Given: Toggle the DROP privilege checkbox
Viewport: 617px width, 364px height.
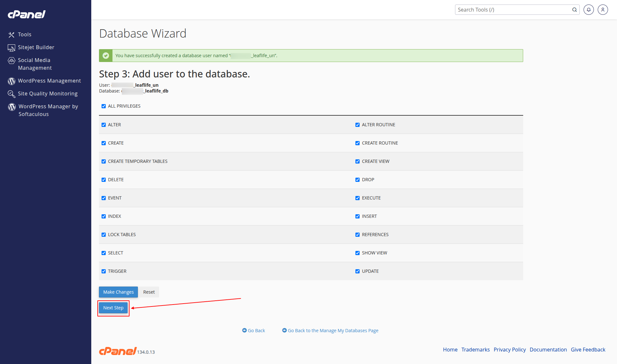Looking at the screenshot, I should pos(357,180).
